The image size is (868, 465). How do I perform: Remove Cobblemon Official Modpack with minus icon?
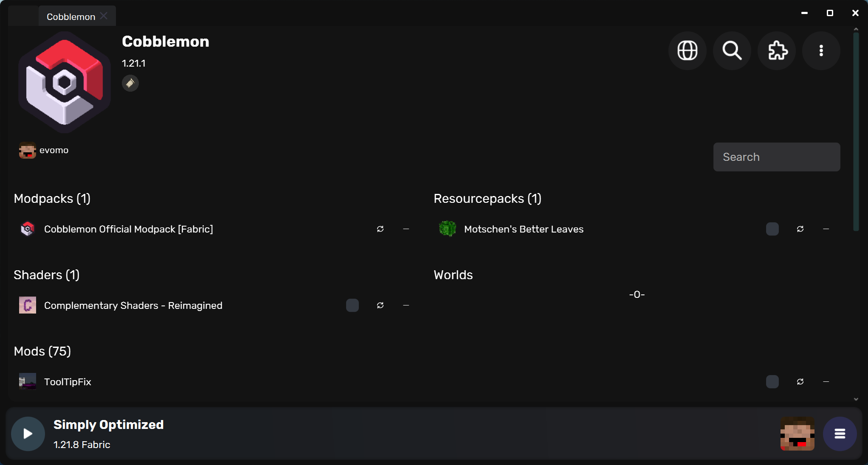point(406,229)
